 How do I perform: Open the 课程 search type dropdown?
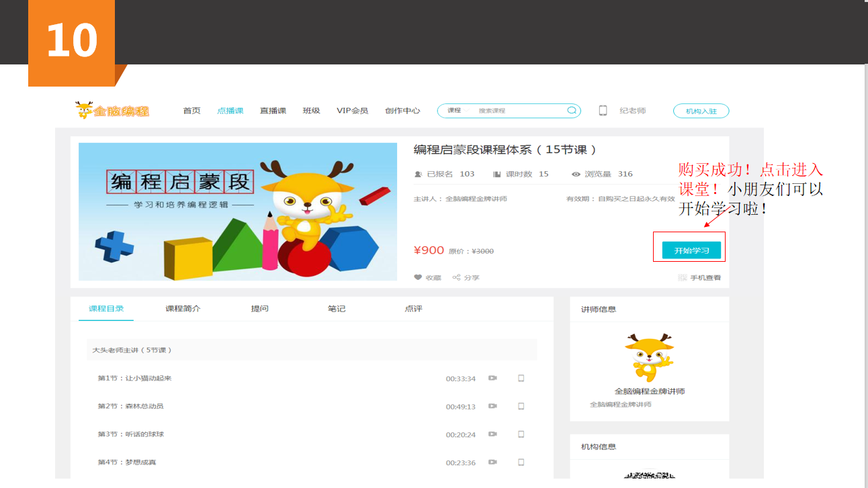tap(455, 111)
